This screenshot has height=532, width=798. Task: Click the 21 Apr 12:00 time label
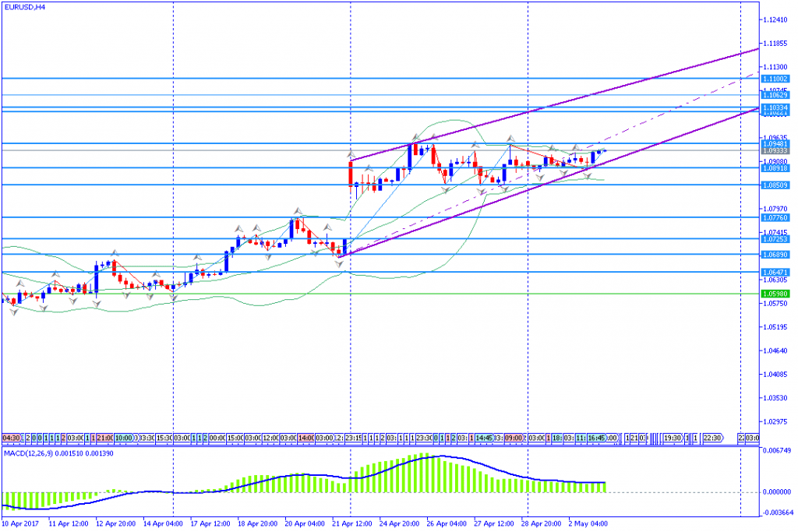click(352, 523)
